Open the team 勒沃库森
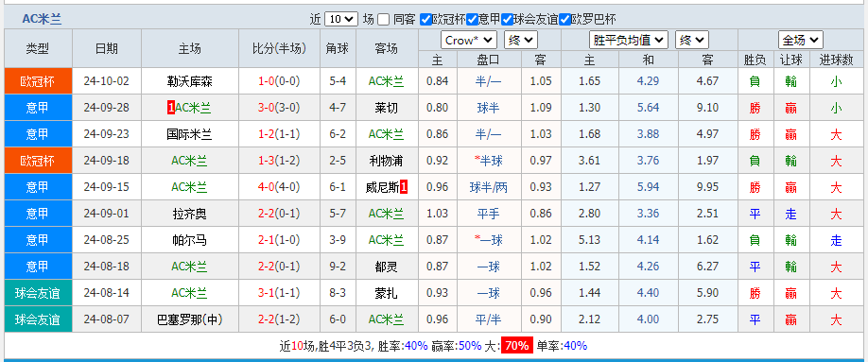Screen dimensions: 868x362 pos(189,81)
